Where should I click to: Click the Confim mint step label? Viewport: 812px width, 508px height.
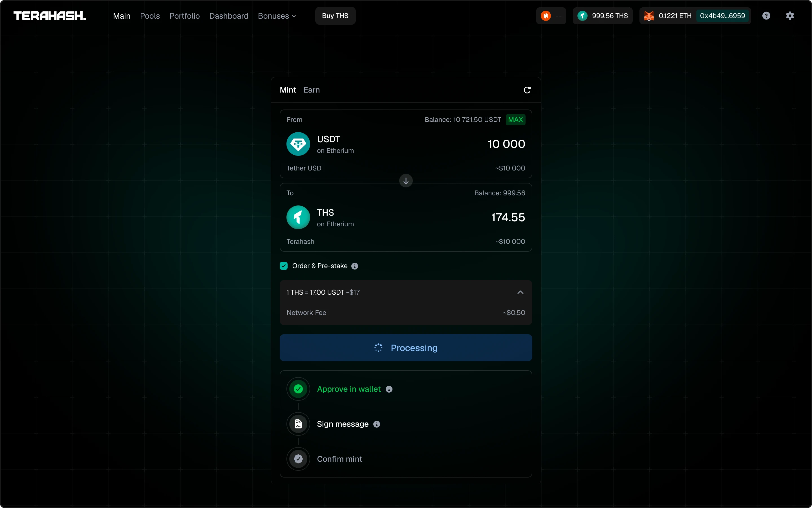pyautogui.click(x=339, y=459)
